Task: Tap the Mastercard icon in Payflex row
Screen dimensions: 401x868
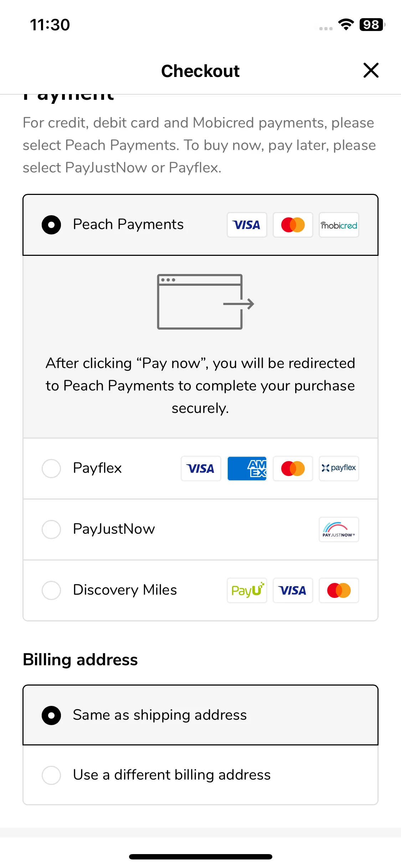Action: pyautogui.click(x=293, y=469)
